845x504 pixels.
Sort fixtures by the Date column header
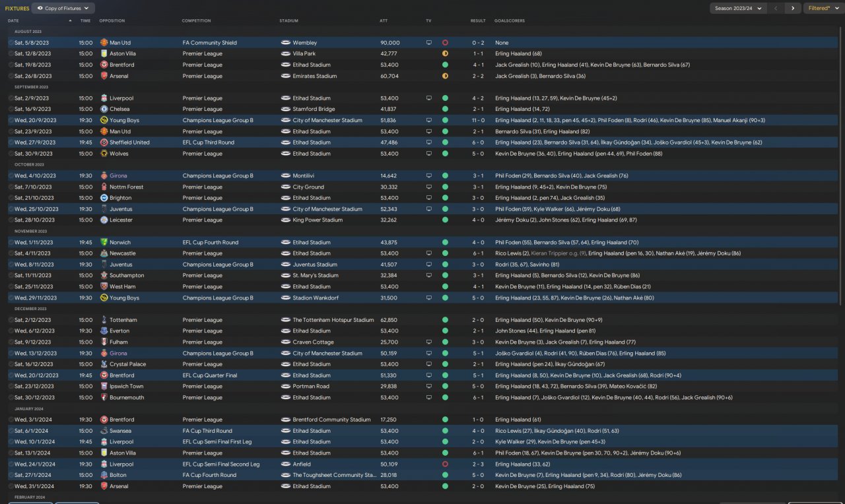(x=13, y=20)
